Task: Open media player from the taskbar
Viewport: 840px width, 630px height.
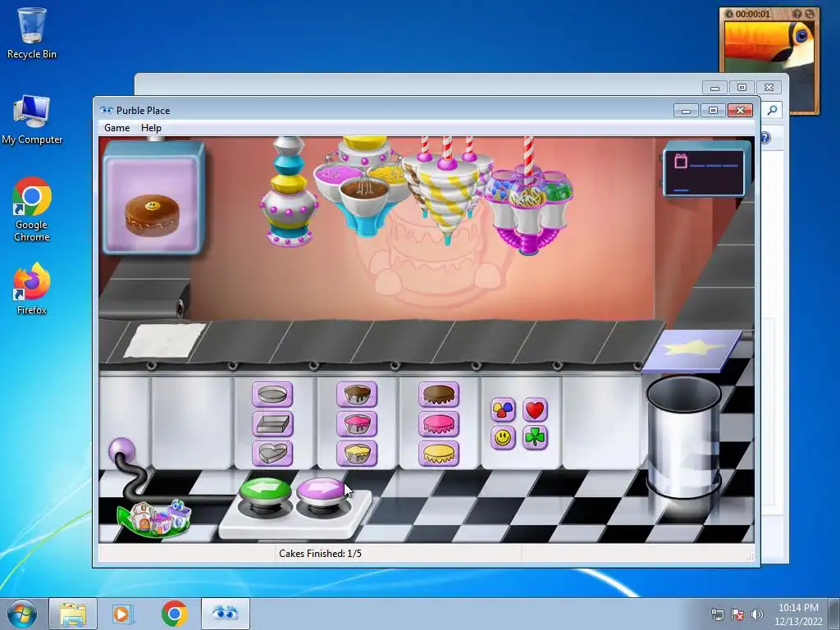Action: [123, 614]
